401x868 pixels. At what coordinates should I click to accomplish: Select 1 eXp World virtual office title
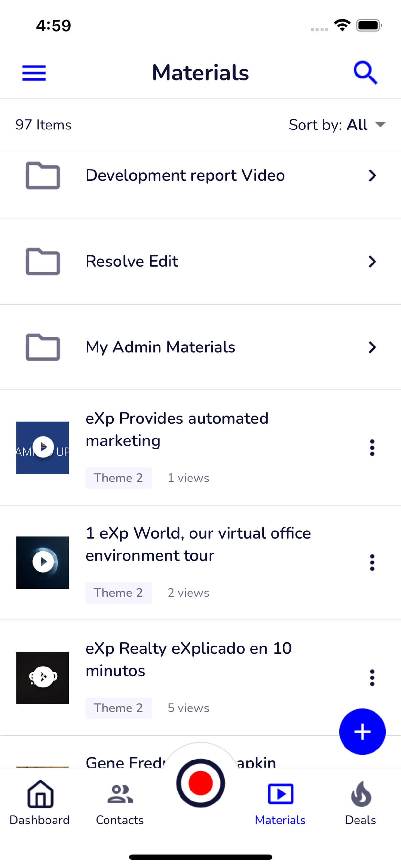(198, 544)
